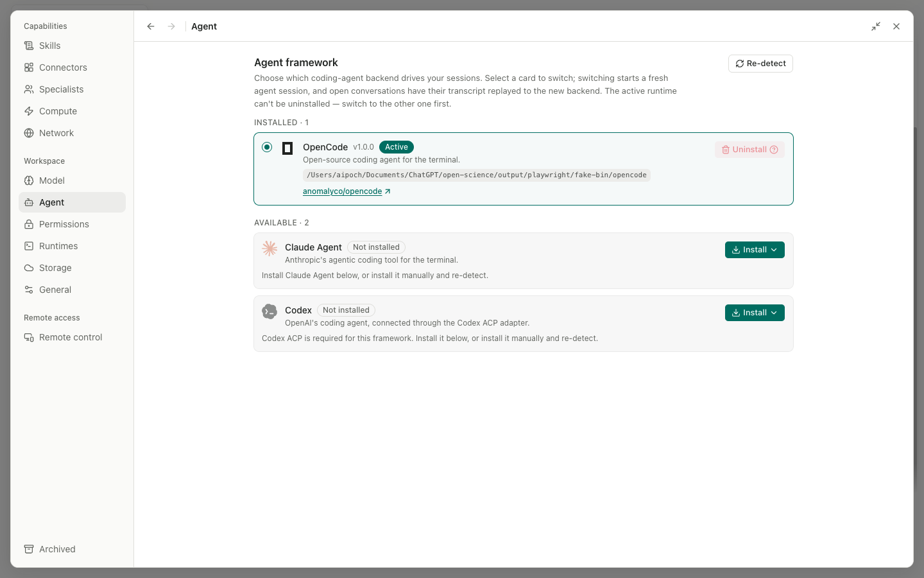
Task: Go back with the left arrow
Action: pos(151,26)
